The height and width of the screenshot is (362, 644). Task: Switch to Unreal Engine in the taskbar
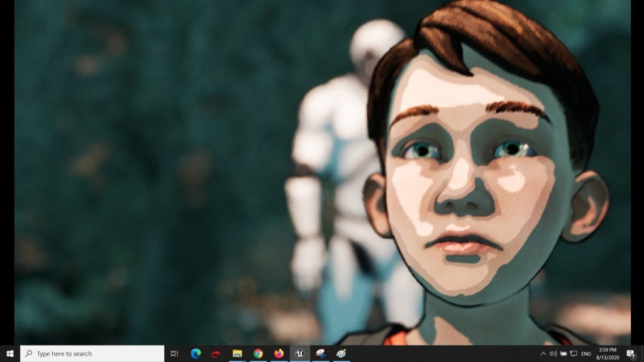pyautogui.click(x=299, y=354)
